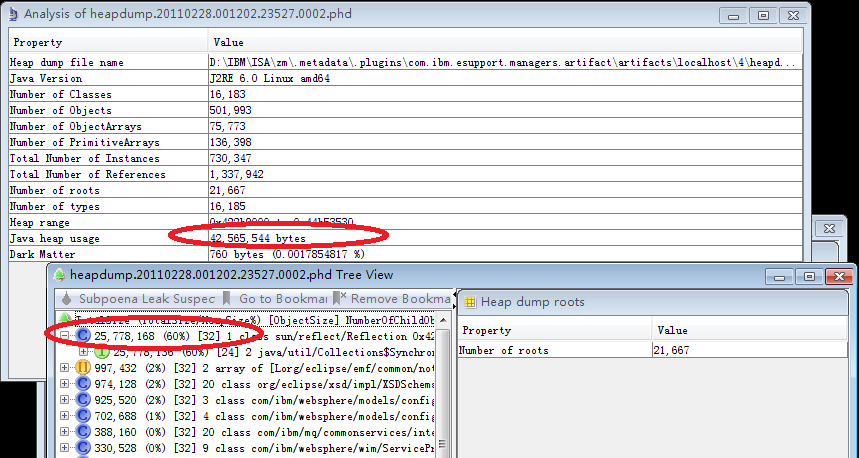Select array icon of the 997,432 row
Viewport: 859px width, 458px height.
pos(83,368)
